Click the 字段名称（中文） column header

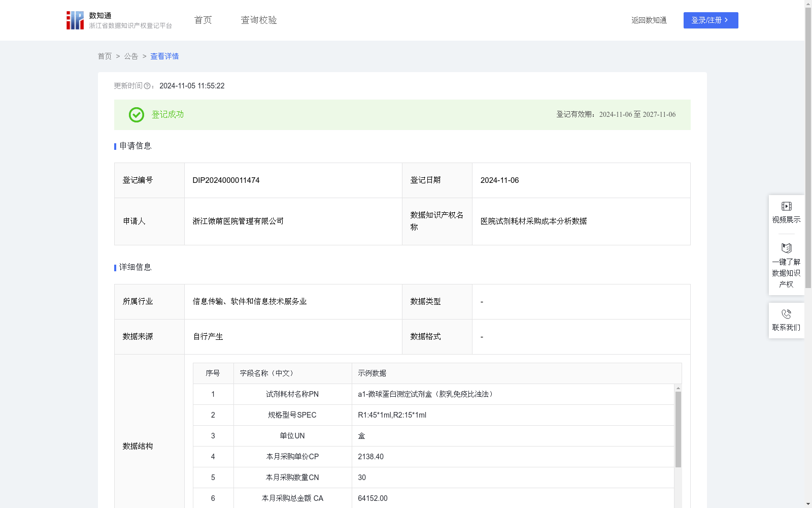pos(292,373)
